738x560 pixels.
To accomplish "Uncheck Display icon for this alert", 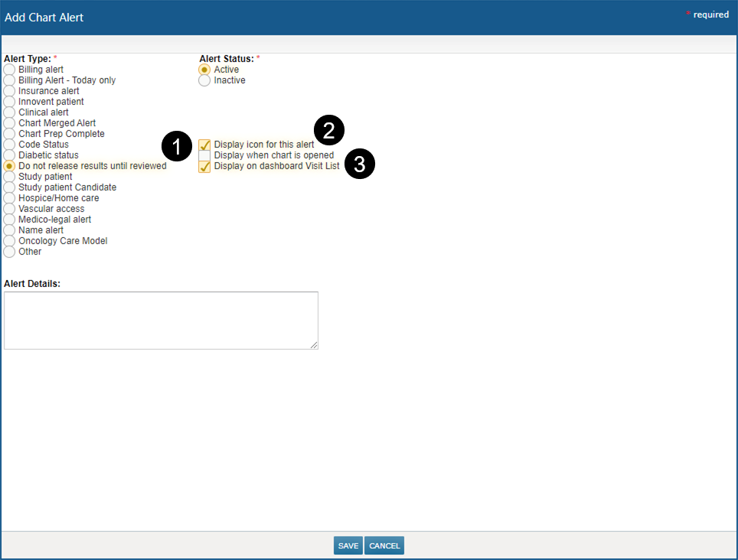I will click(x=204, y=145).
